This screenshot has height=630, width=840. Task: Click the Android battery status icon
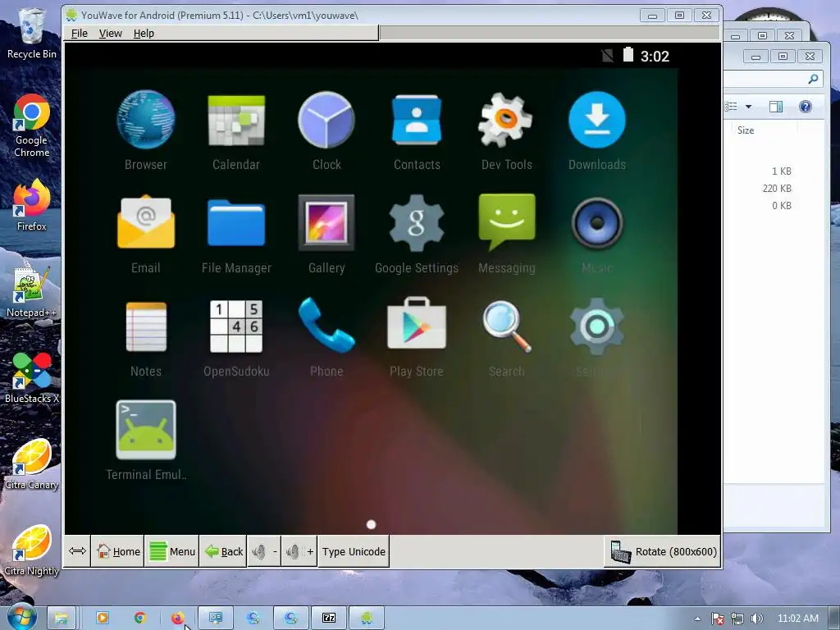628,55
